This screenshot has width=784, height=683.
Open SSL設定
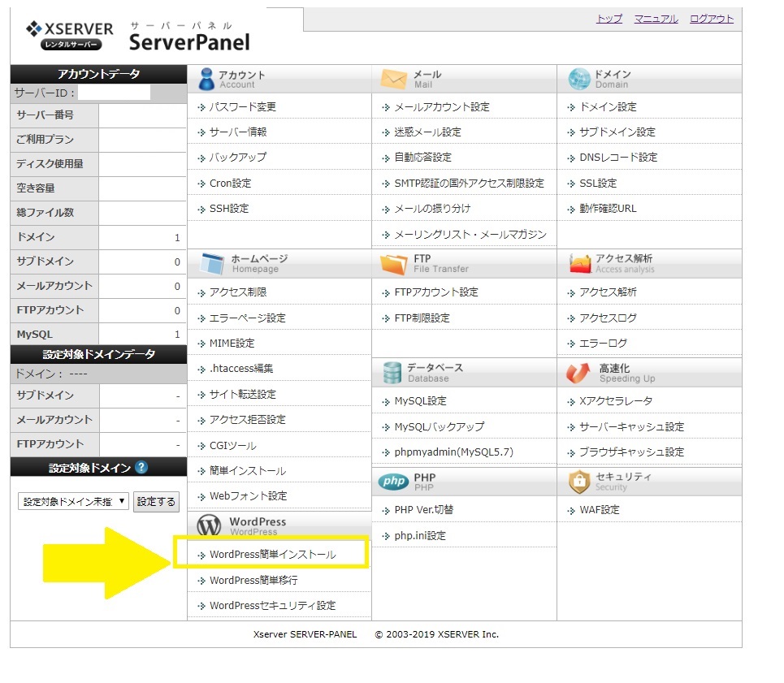(x=598, y=184)
